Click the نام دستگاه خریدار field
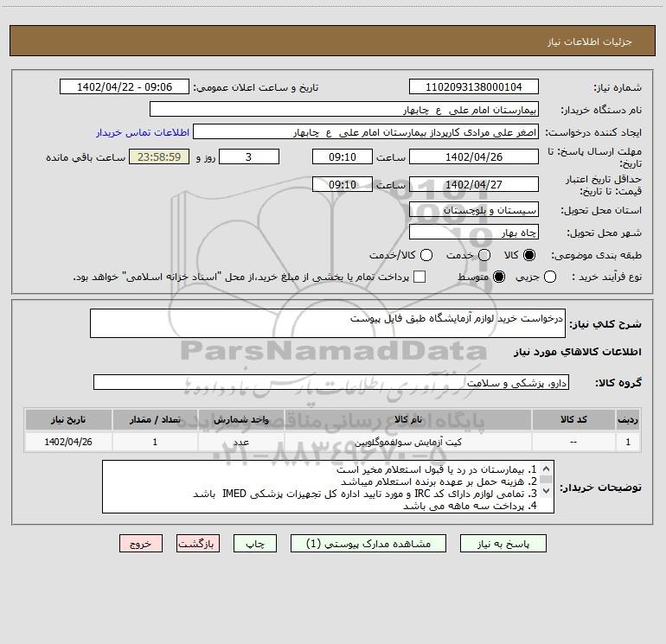The width and height of the screenshot is (666, 644). tap(344, 109)
